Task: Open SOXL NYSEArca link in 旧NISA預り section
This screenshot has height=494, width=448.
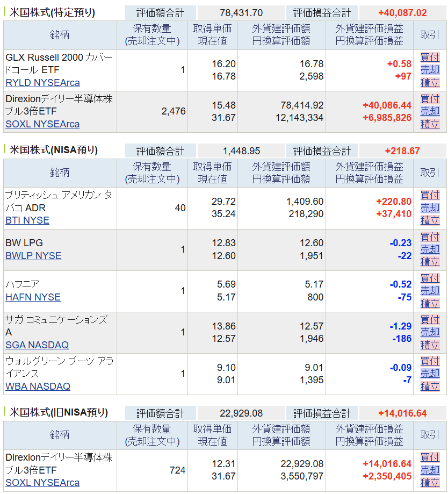Action: 42,483
